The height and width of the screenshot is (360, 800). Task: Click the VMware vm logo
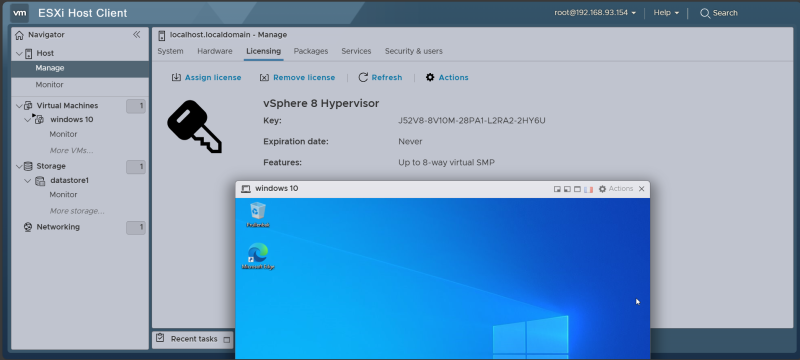click(x=19, y=13)
